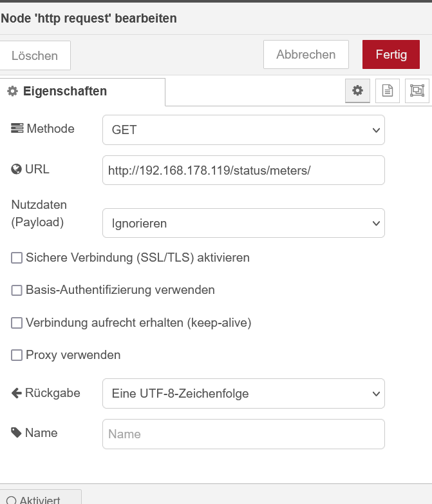Click the tag icon beside Name
This screenshot has height=504, width=432.
(x=17, y=433)
